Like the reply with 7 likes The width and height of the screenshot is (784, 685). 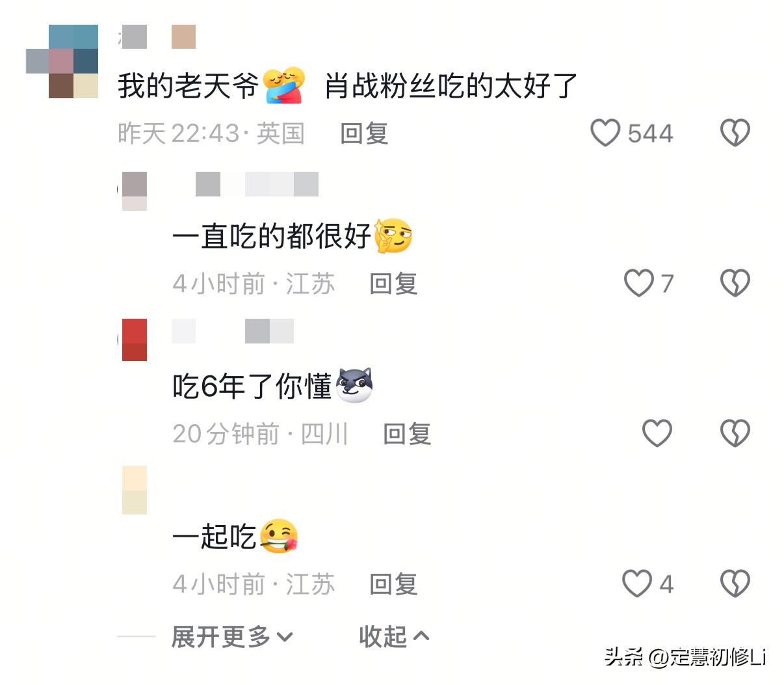[x=639, y=283]
